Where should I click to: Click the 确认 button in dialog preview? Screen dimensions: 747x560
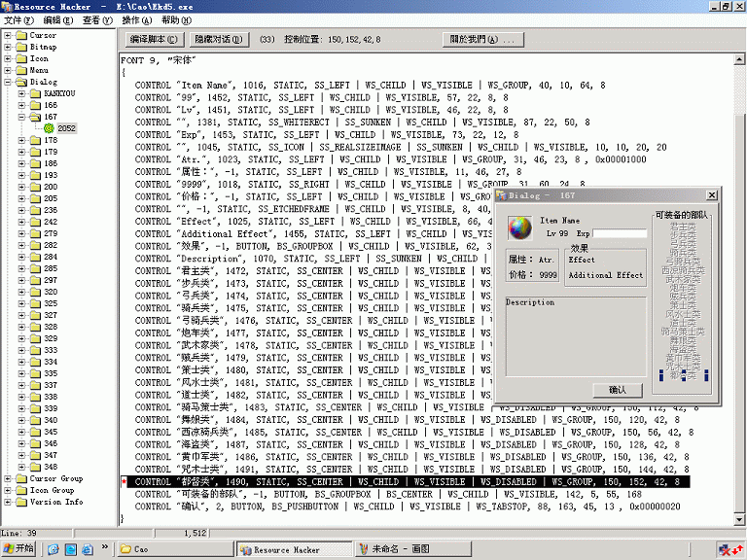(617, 389)
